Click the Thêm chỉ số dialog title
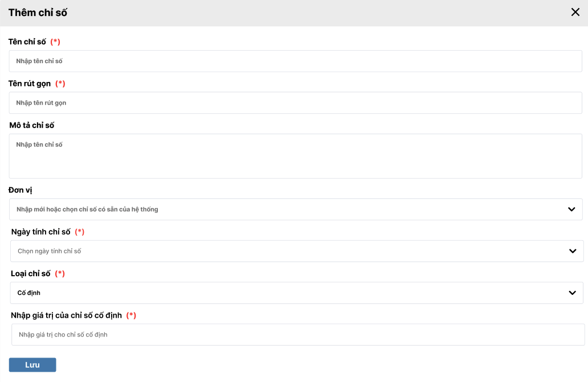Image resolution: width=588 pixels, height=382 pixels. click(38, 13)
